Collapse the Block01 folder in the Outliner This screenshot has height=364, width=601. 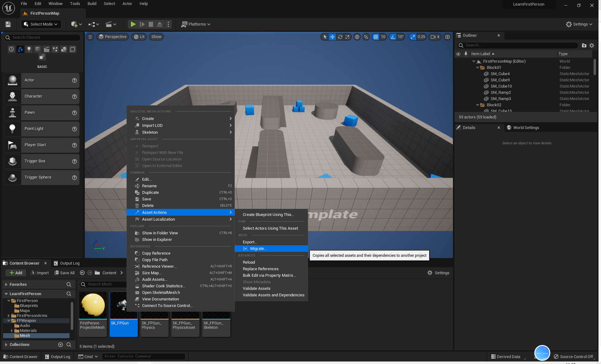pyautogui.click(x=478, y=67)
